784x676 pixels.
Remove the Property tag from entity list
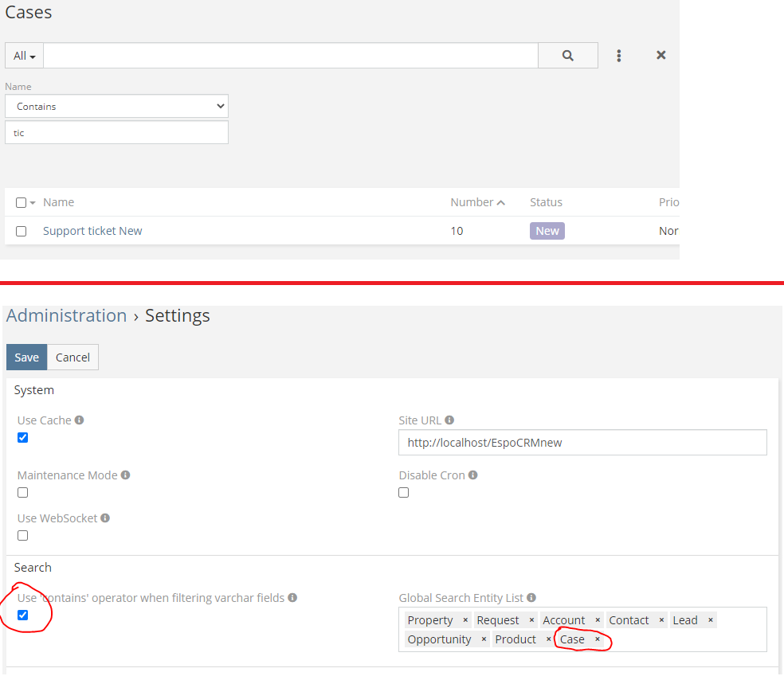click(465, 620)
